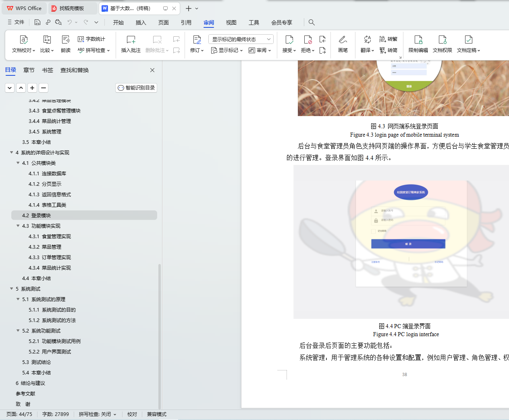Open the 文件 menu
This screenshot has width=509, height=420.
(x=16, y=22)
